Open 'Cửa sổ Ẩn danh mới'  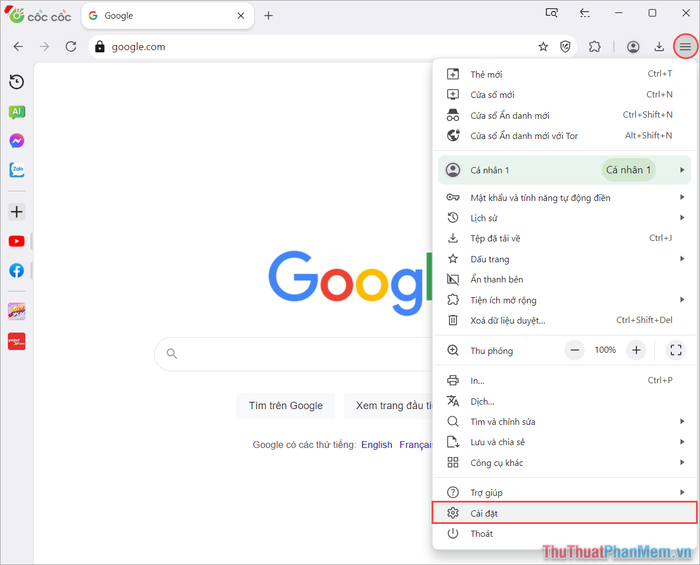(x=564, y=115)
